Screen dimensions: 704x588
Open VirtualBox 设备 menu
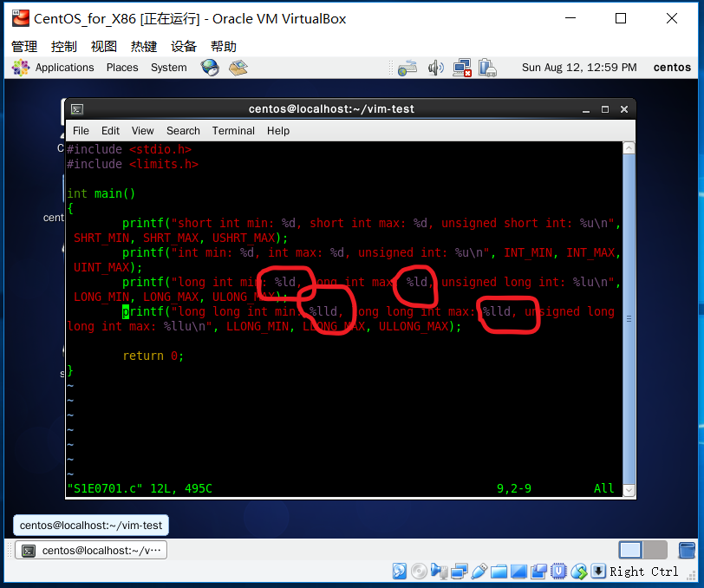[x=184, y=46]
